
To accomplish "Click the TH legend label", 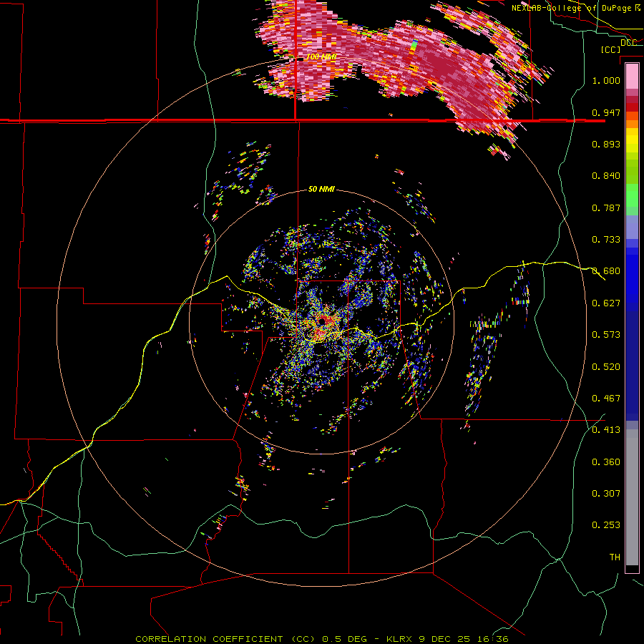I will 615,557.
